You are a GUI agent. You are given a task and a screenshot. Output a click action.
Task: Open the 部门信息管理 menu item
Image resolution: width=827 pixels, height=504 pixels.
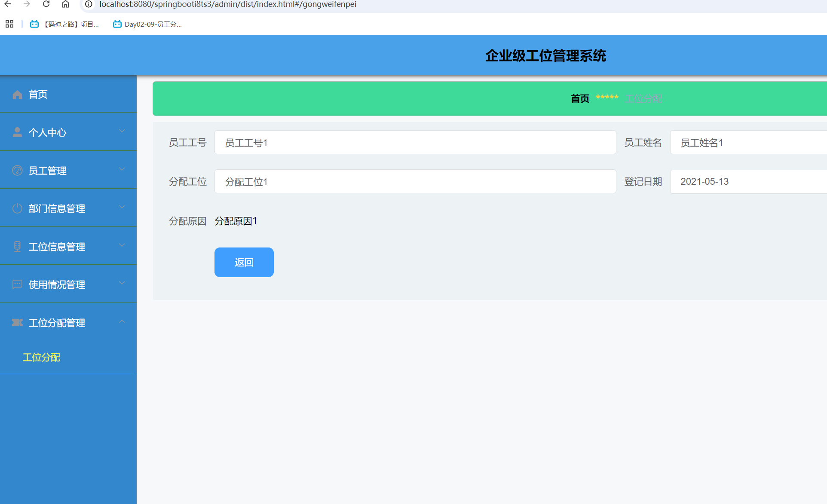coord(56,208)
